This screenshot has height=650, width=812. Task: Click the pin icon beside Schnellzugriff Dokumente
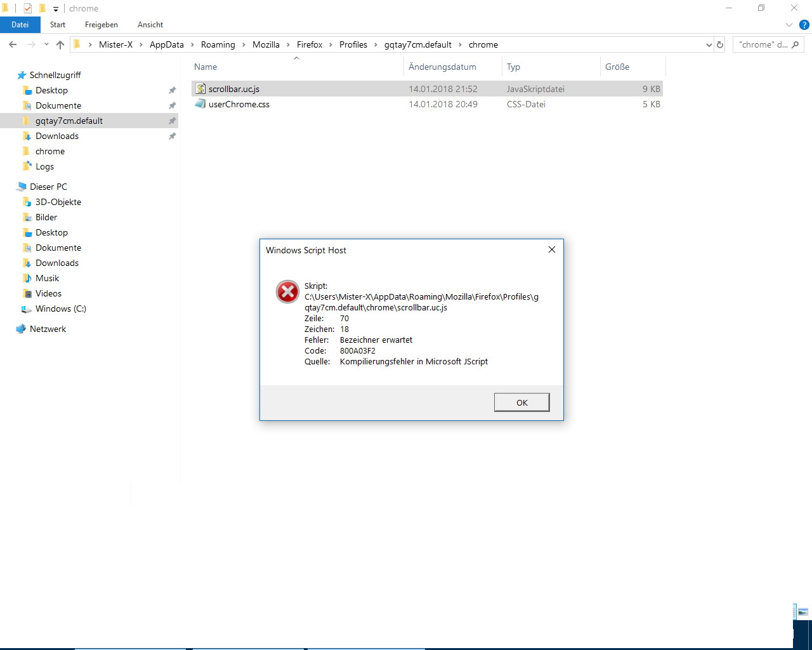tap(172, 105)
